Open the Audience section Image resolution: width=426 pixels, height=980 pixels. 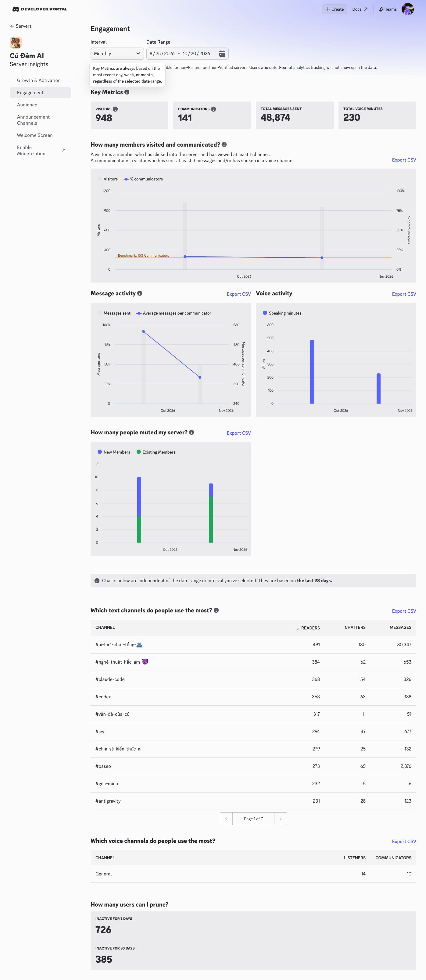[40, 105]
